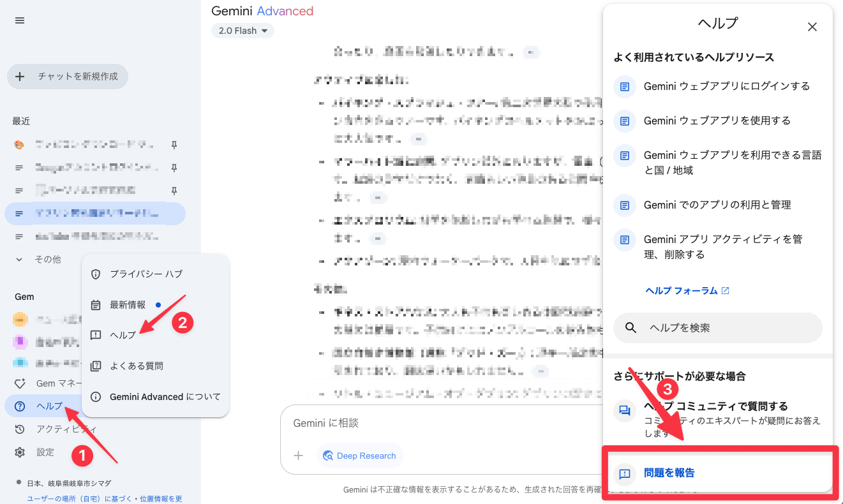Click the question mark help icon in sidebar
Image resolution: width=843 pixels, height=504 pixels.
(x=20, y=406)
